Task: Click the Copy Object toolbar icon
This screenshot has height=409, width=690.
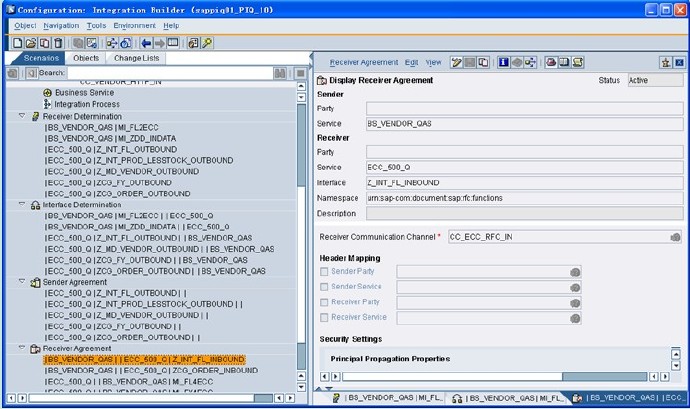Action: [44, 43]
